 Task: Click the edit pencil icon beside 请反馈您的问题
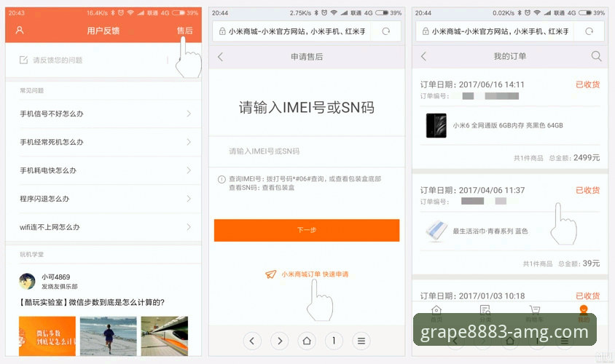23,60
